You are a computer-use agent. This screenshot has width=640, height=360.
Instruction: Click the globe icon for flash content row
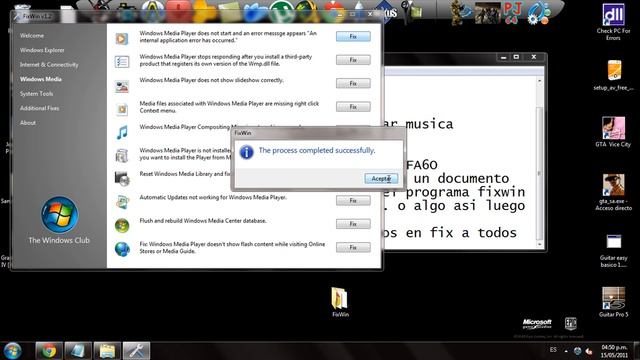click(122, 249)
